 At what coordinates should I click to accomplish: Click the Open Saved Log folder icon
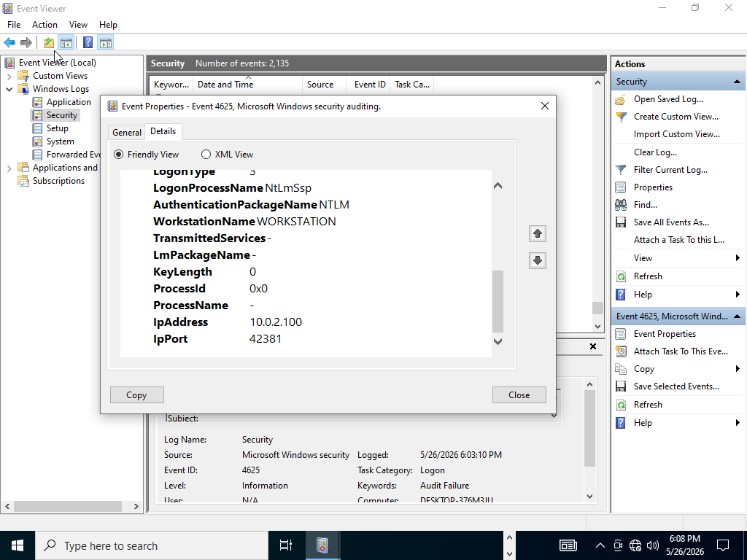(620, 99)
